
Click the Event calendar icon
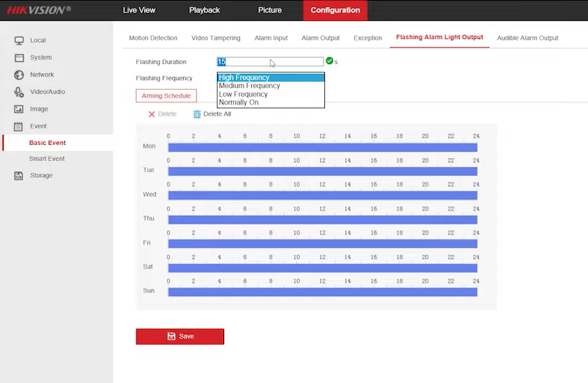(19, 126)
